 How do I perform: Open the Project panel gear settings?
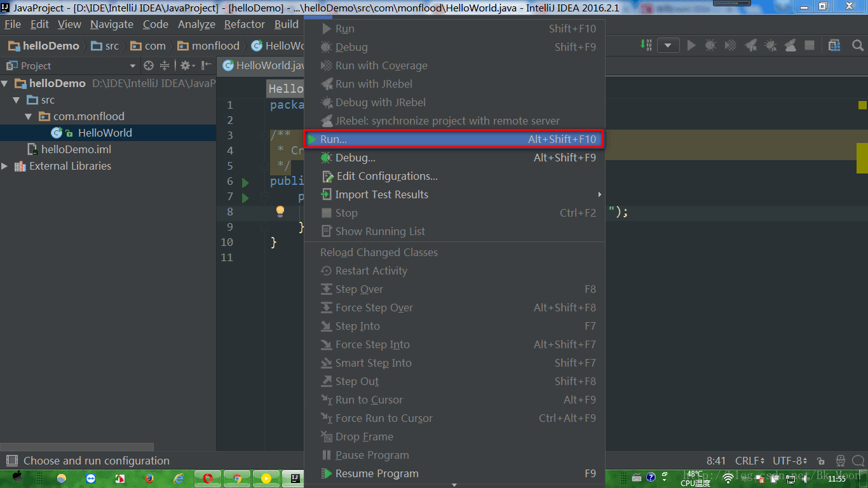point(187,65)
